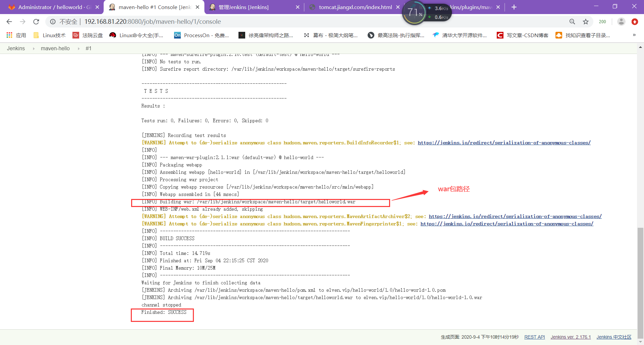
Task: Open the Linux命令大全 bookmark
Action: coord(137,35)
